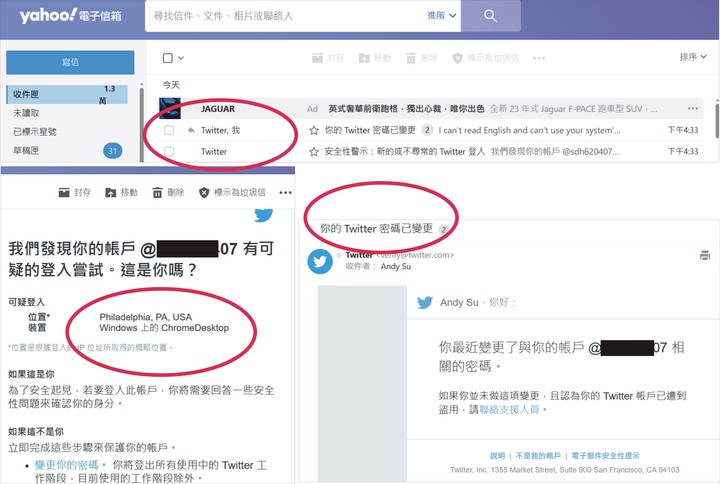The width and height of the screenshot is (720, 484).
Task: Click the 寫信 compose button
Action: pyautogui.click(x=70, y=62)
